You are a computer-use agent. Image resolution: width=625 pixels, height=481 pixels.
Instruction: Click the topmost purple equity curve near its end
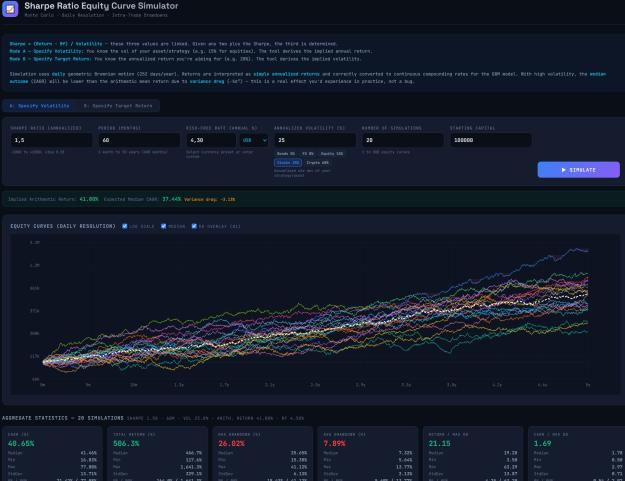tap(576, 250)
